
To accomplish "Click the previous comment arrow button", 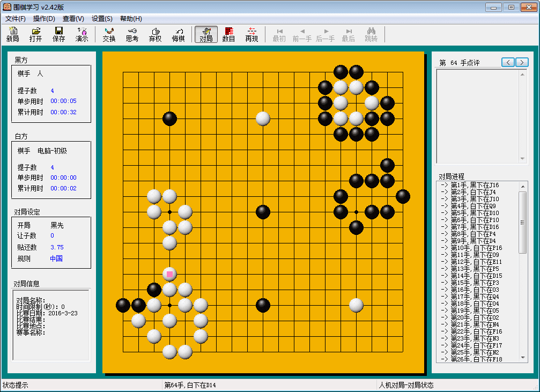I will [507, 62].
